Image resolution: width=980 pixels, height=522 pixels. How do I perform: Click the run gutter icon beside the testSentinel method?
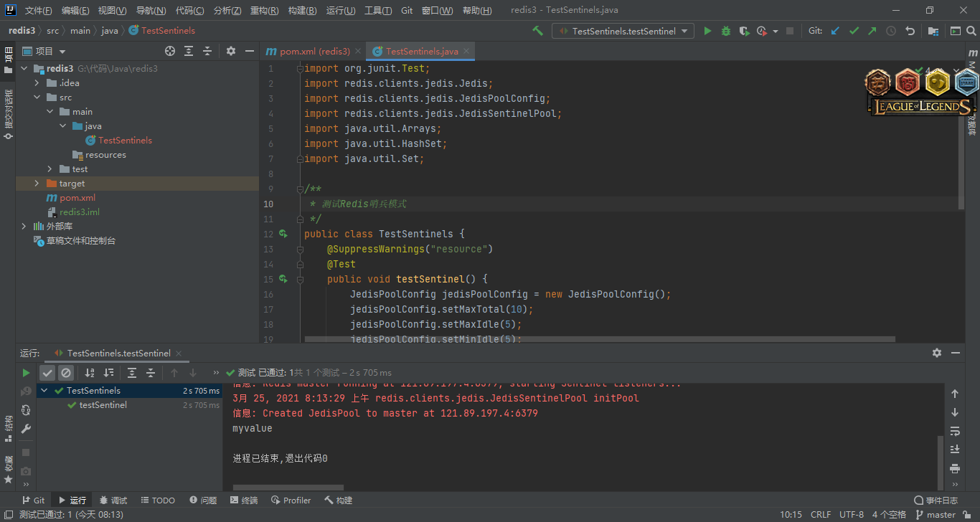[283, 279]
